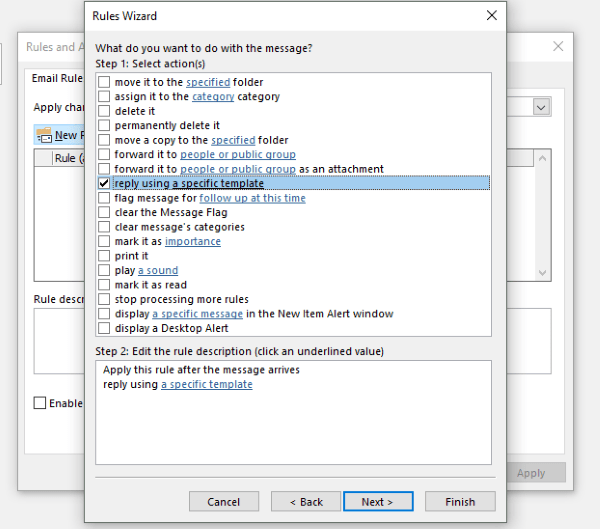Click the Finish button
This screenshot has height=529, width=600.
tap(460, 502)
